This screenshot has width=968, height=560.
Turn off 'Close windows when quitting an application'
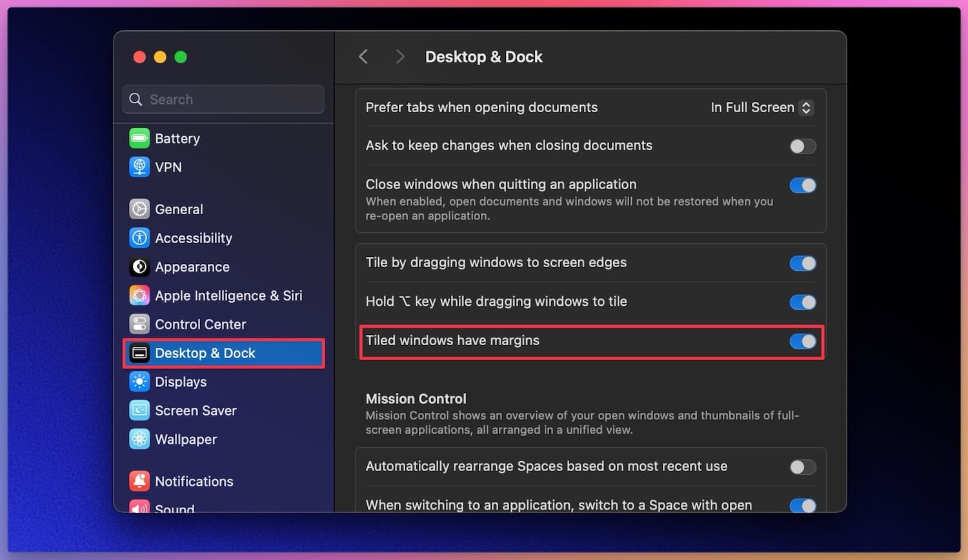click(803, 185)
